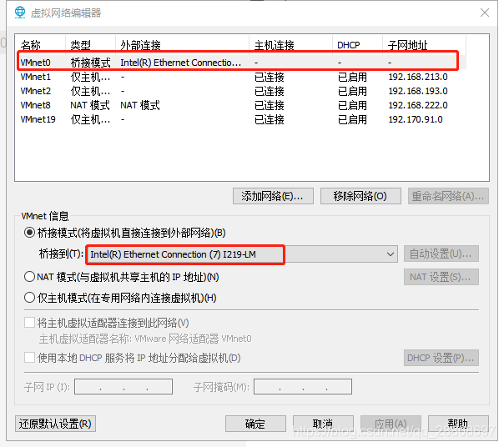Viewport: 504px width, 447px height.
Task: Close the Virtual Network Editor dialog
Action: click(485, 13)
